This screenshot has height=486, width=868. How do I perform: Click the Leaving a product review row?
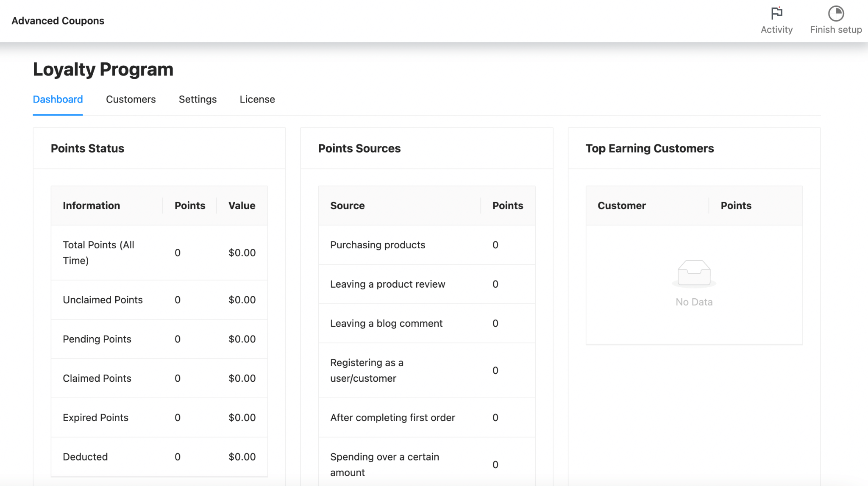(x=387, y=284)
